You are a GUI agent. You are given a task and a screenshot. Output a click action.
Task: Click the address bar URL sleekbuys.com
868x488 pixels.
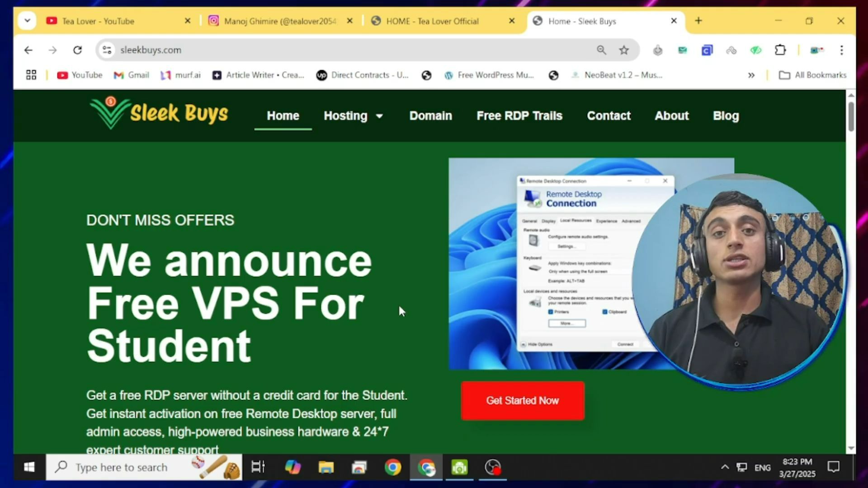151,50
